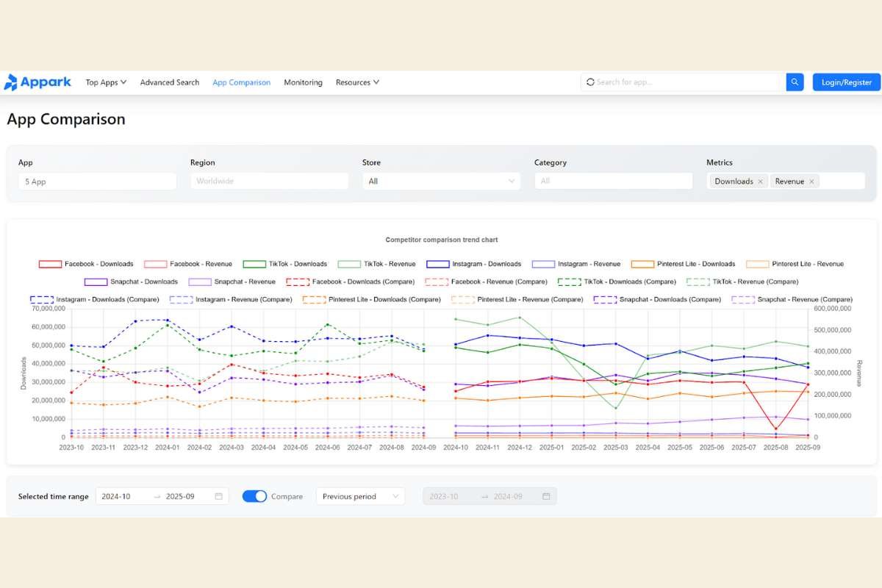Open the calendar for the compare date range
Screen dimensions: 882x588
point(545,496)
